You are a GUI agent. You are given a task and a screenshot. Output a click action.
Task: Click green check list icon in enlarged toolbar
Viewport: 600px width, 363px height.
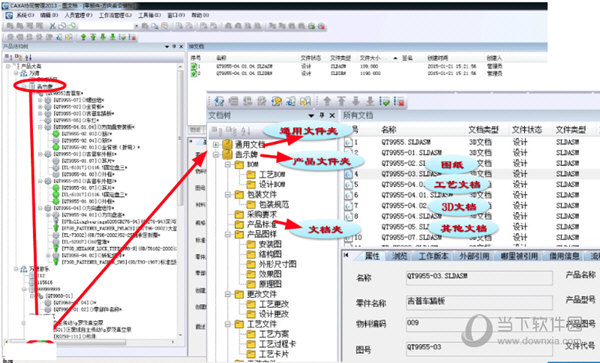coord(385,101)
